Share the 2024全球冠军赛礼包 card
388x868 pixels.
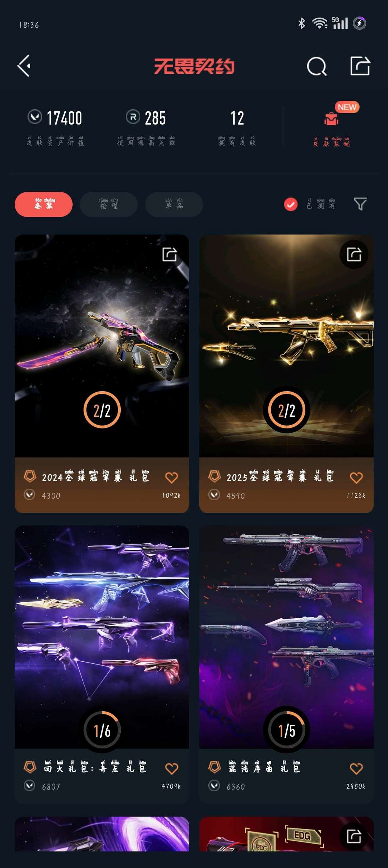(170, 254)
